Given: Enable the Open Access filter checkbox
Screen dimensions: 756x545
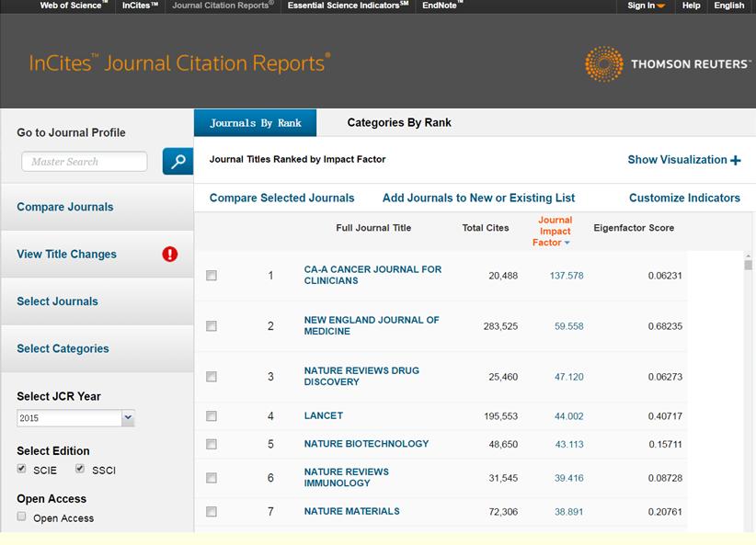Looking at the screenshot, I should [21, 517].
